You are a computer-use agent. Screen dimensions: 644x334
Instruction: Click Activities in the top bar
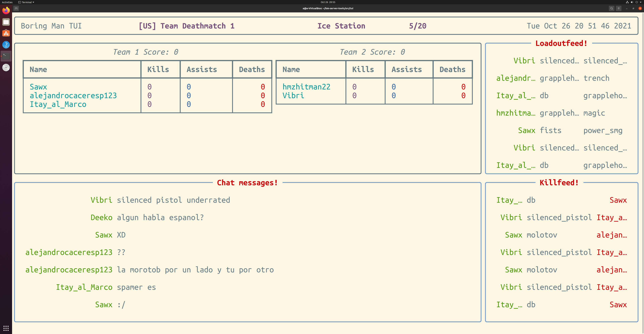pos(7,2)
